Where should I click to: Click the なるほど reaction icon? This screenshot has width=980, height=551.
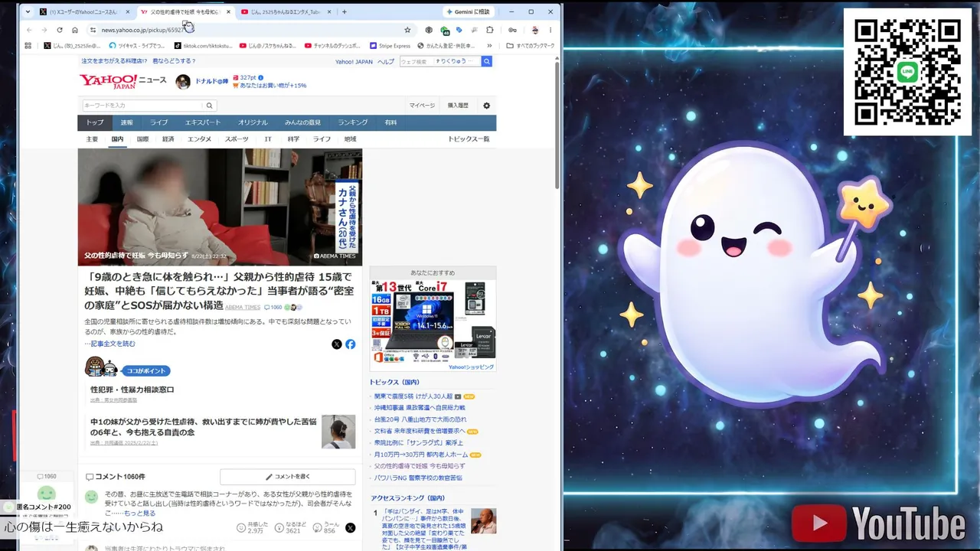coord(279,528)
